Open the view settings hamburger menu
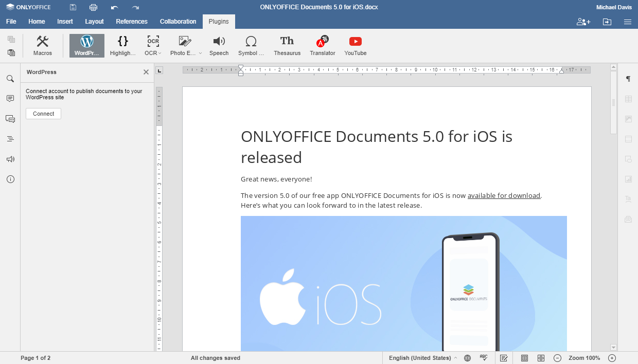The image size is (638, 364). click(x=628, y=22)
